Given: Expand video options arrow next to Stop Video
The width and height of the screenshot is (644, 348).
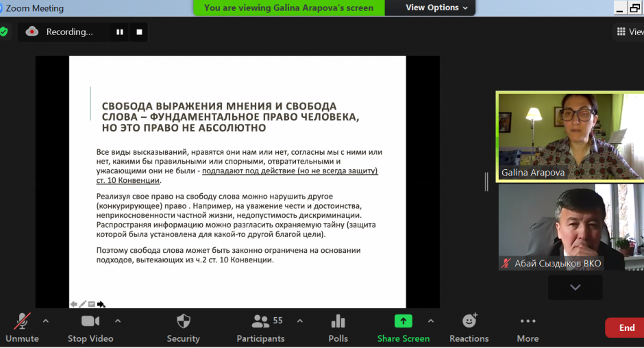Looking at the screenshot, I should tap(118, 321).
